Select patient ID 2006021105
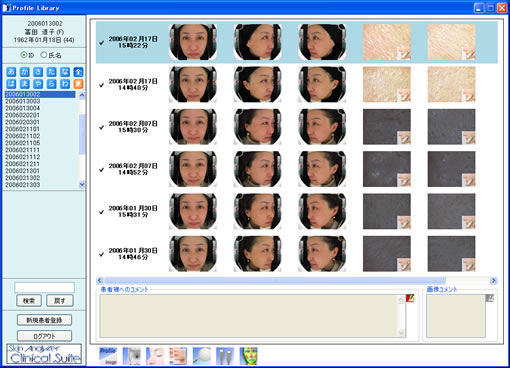Image resolution: width=510 pixels, height=368 pixels. click(23, 143)
